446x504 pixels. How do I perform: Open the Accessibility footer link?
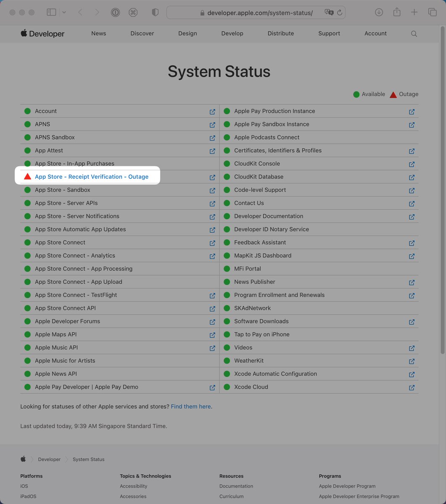(133, 486)
